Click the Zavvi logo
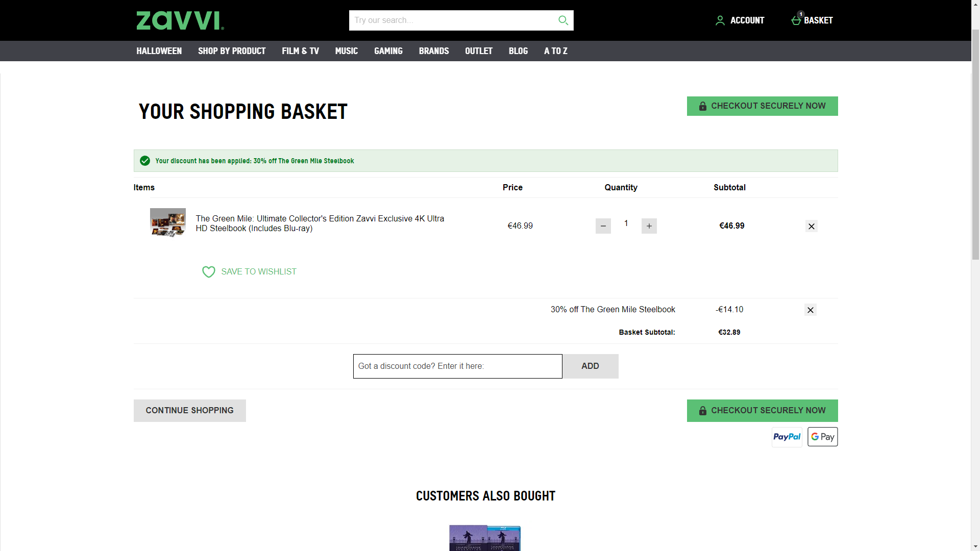The image size is (980, 551). pyautogui.click(x=180, y=20)
